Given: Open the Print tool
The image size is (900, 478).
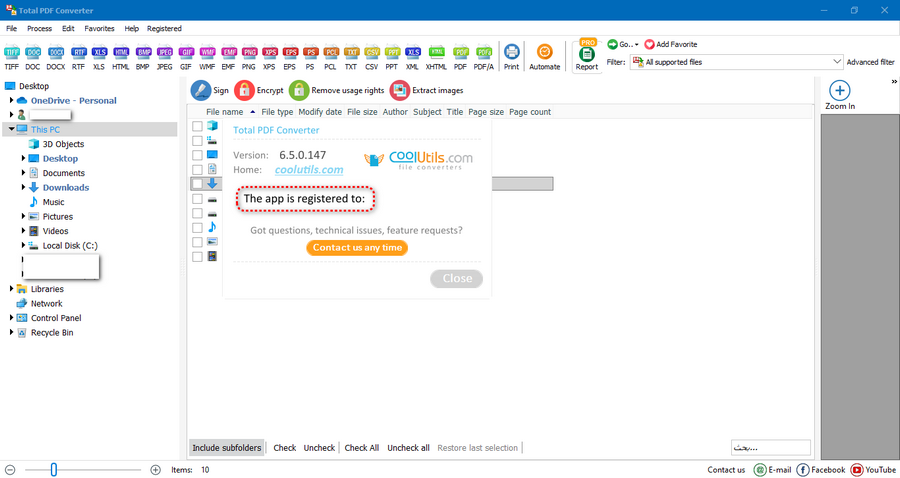Looking at the screenshot, I should (x=511, y=57).
